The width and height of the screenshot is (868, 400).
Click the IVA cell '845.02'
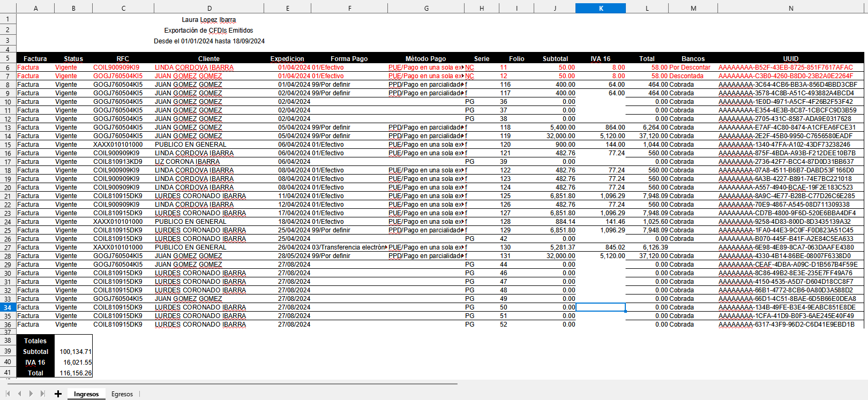pos(601,247)
